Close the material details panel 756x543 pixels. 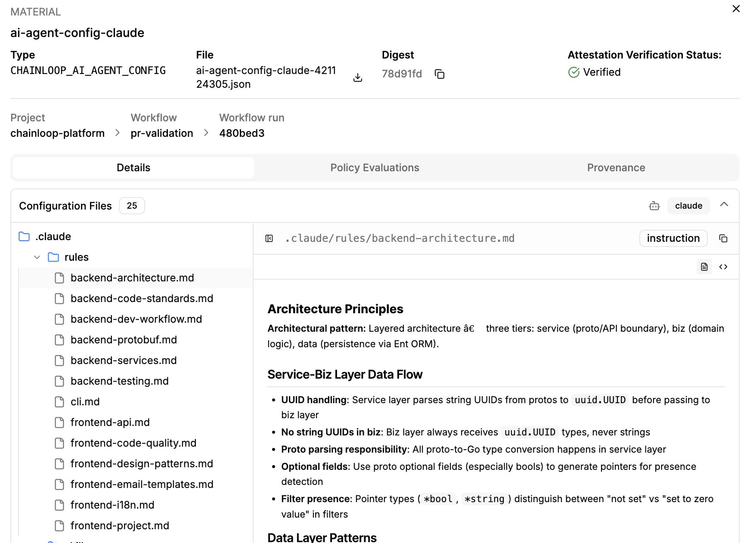point(736,9)
